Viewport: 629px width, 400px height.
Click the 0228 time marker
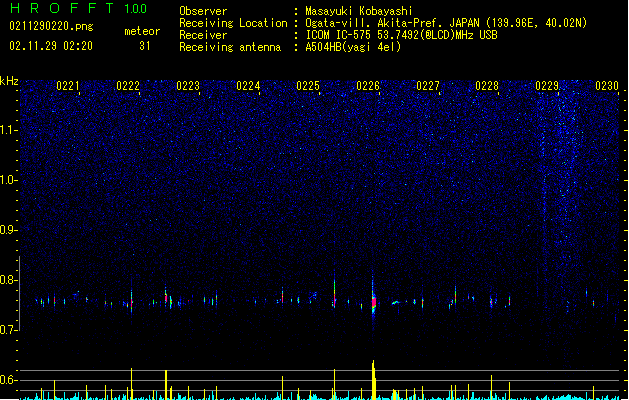pos(487,86)
